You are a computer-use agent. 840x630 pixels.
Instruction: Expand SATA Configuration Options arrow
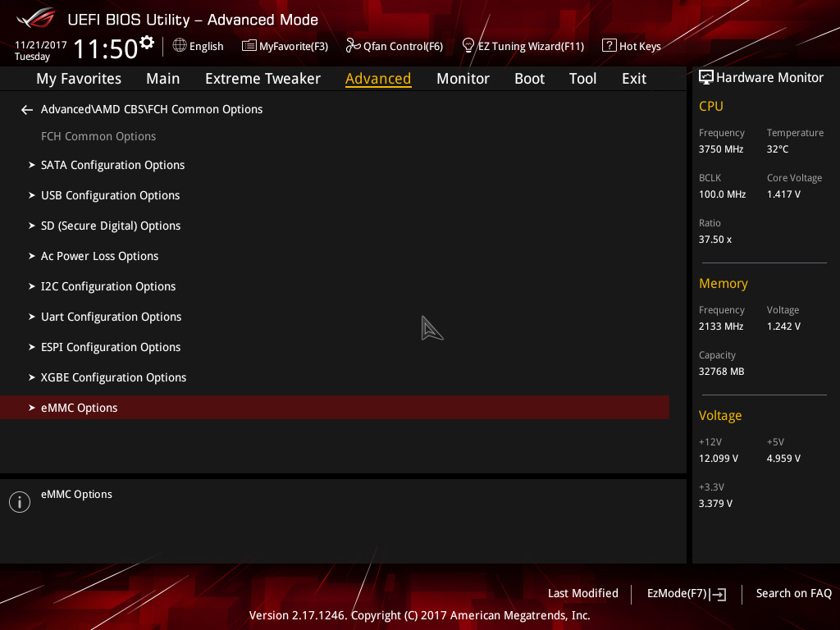tap(32, 165)
